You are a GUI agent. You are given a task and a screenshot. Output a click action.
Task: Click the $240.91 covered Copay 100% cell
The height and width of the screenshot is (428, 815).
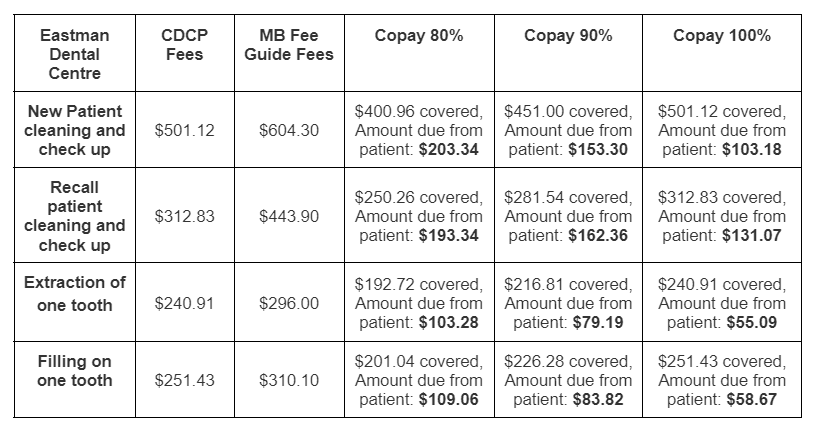(x=722, y=303)
